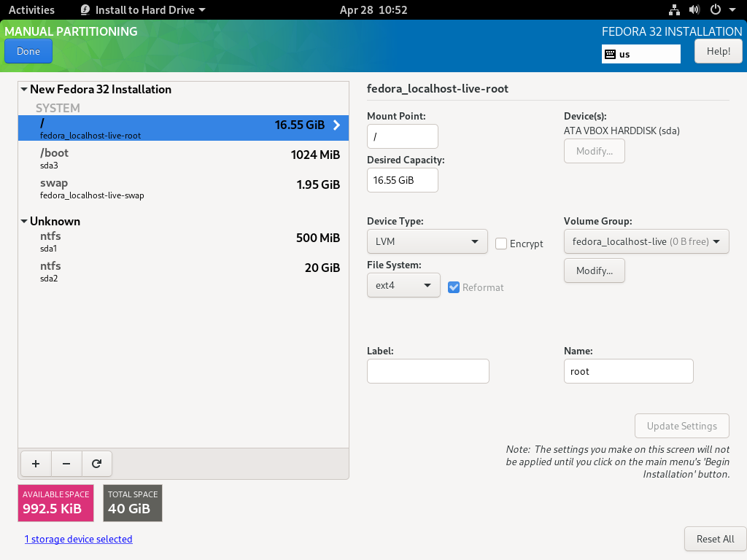Click the Fedora installer icon in top bar

(x=85, y=9)
